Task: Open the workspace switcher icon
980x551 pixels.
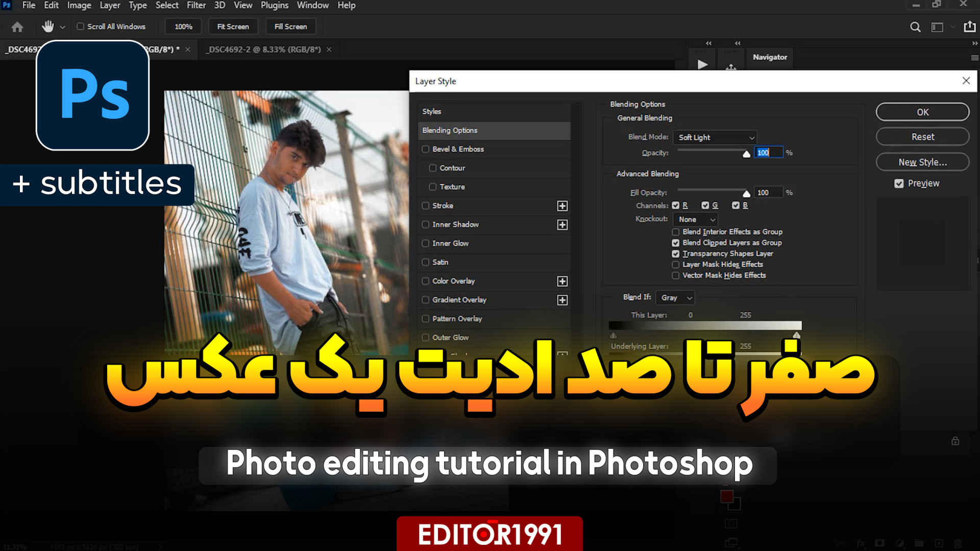Action: (937, 27)
